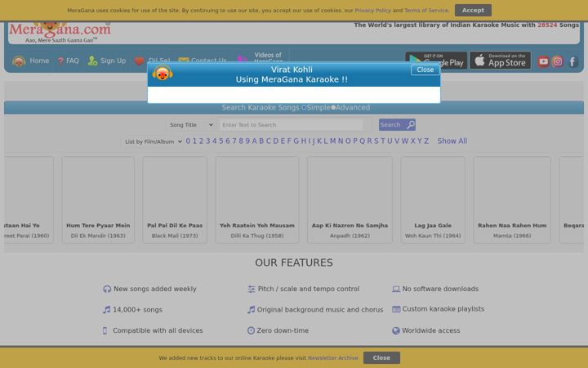
Task: Go to the Home menu item
Action: 39,61
